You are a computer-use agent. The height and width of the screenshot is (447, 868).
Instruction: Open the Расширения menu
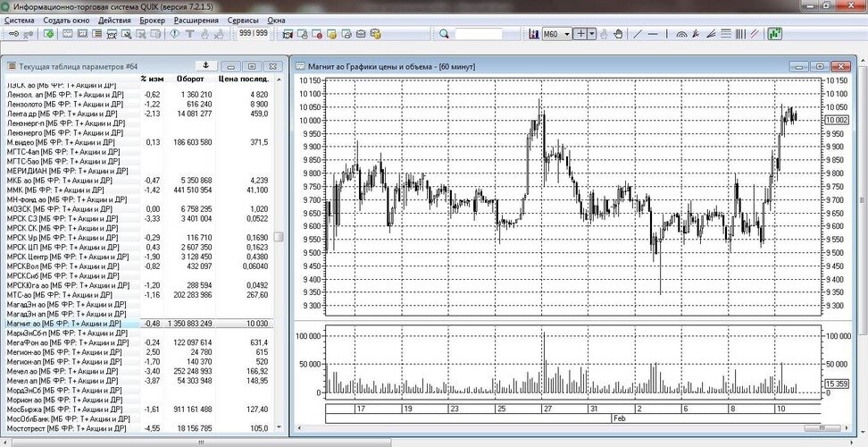(196, 20)
